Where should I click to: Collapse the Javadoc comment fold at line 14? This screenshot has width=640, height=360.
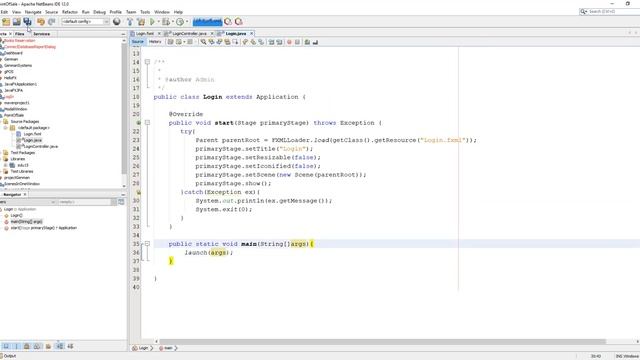(147, 62)
